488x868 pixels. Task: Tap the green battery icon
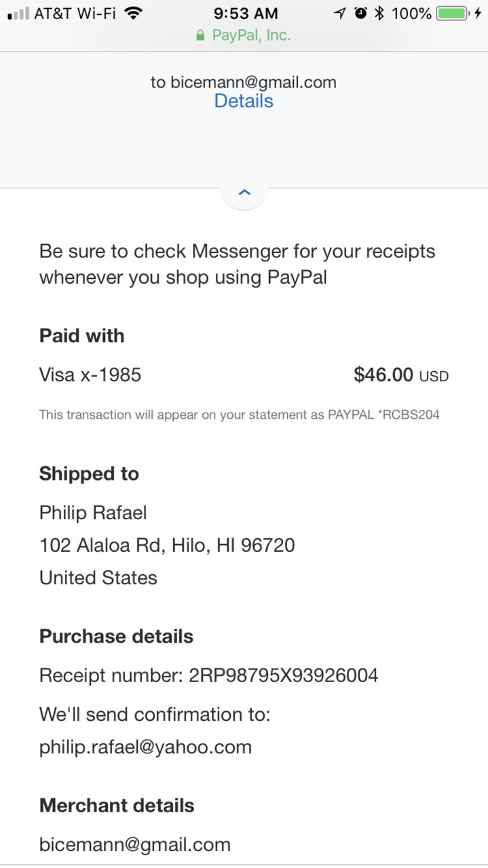453,13
